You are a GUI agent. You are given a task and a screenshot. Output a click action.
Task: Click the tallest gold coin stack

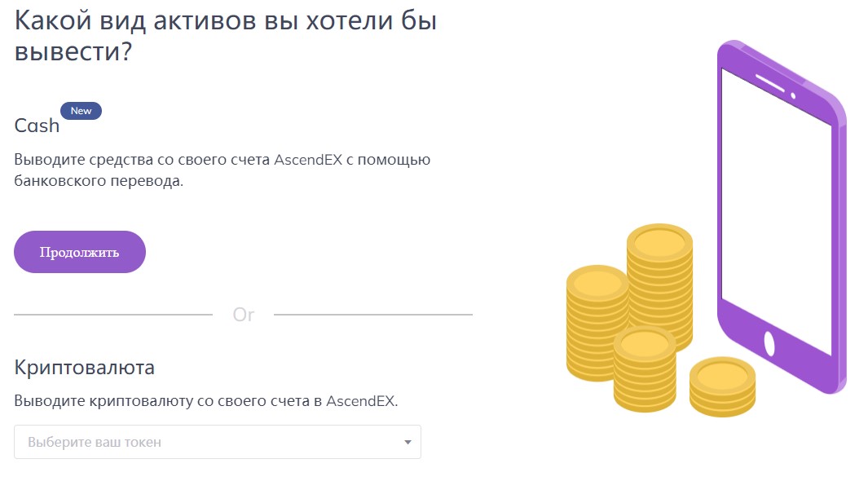point(659,277)
